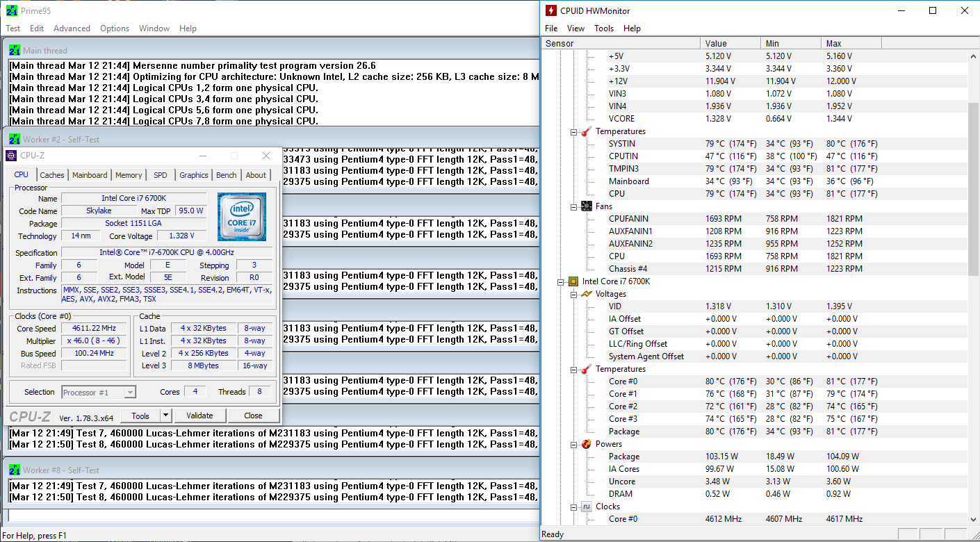Open HWMonitor View menu
The height and width of the screenshot is (542, 980).
tap(575, 28)
